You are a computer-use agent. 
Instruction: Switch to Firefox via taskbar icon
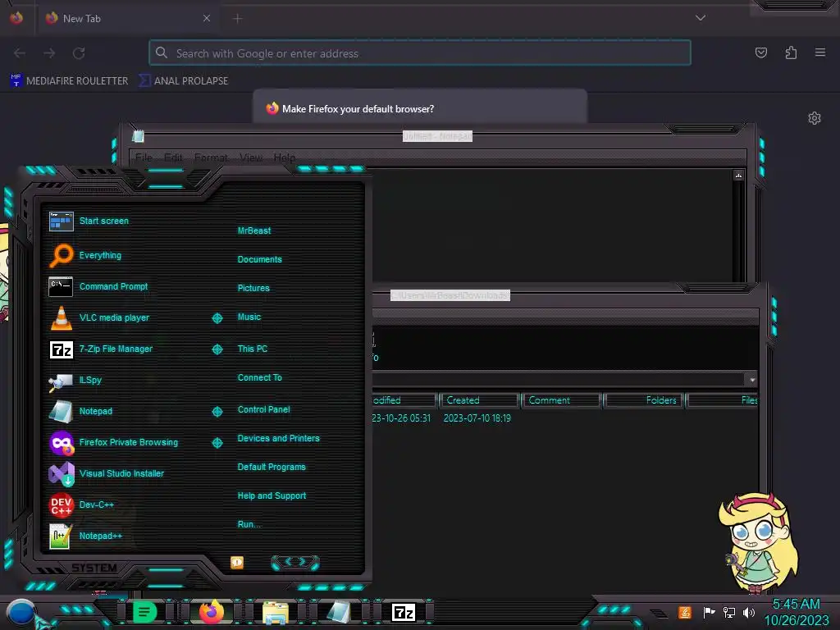pyautogui.click(x=211, y=612)
